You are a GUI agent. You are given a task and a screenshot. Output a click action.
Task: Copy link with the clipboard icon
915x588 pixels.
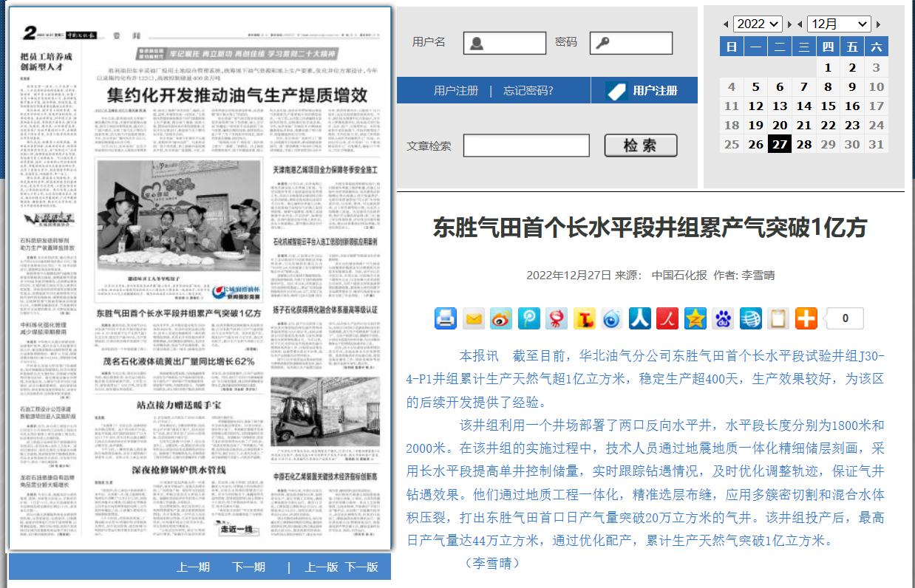point(778,318)
